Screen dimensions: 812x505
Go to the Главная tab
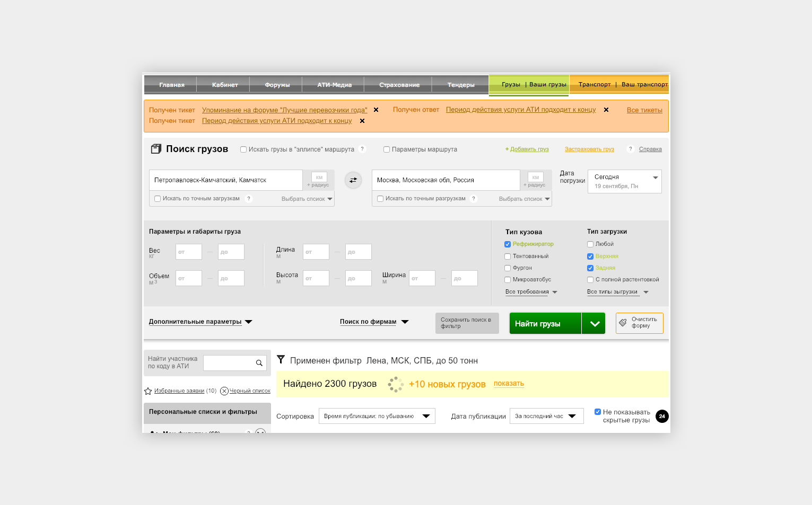pos(172,85)
